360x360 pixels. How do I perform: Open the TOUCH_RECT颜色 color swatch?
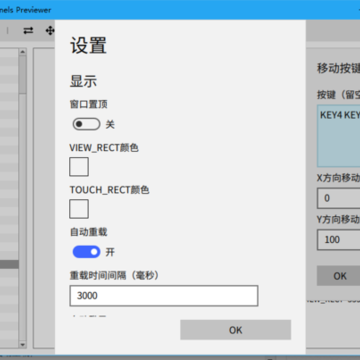[x=79, y=209]
